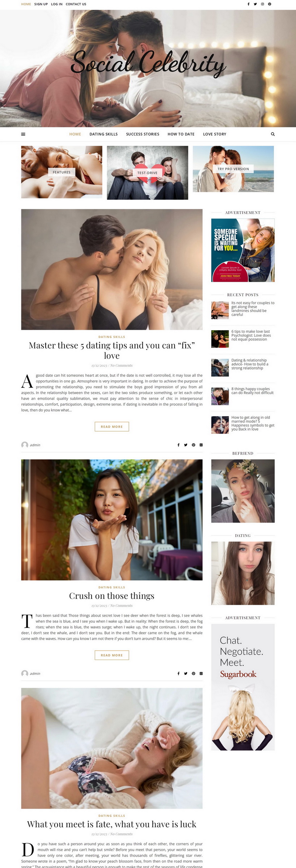Open the Success Stories menu item

coord(143,134)
